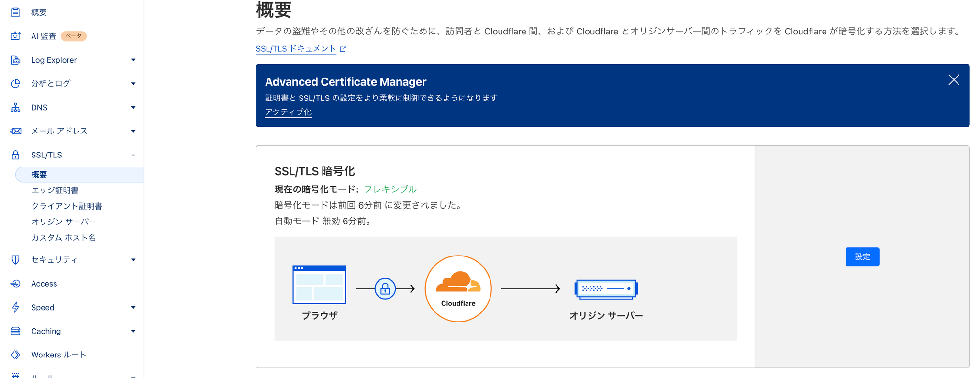Click the origin server icon in diagram
This screenshot has height=378, width=980.
point(606,289)
